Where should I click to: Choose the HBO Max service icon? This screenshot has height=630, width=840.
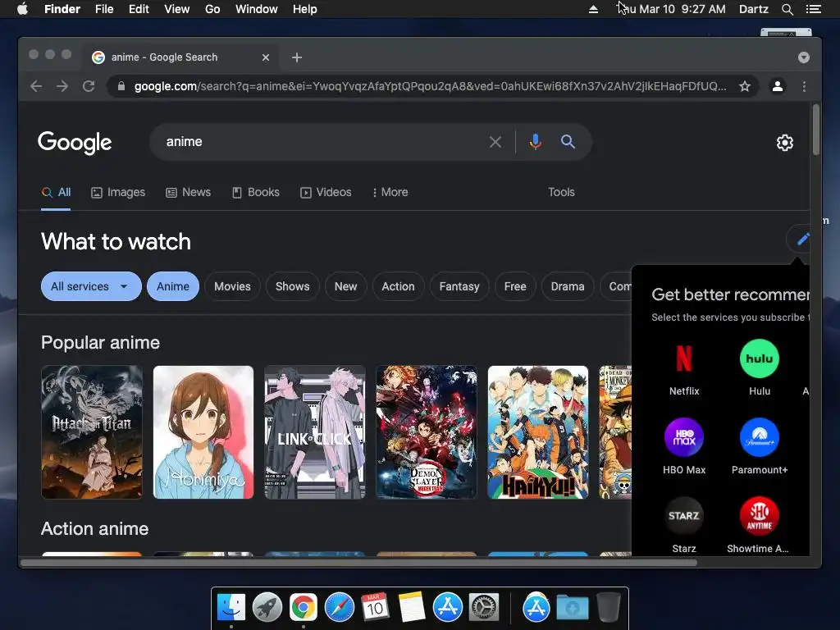pos(683,437)
